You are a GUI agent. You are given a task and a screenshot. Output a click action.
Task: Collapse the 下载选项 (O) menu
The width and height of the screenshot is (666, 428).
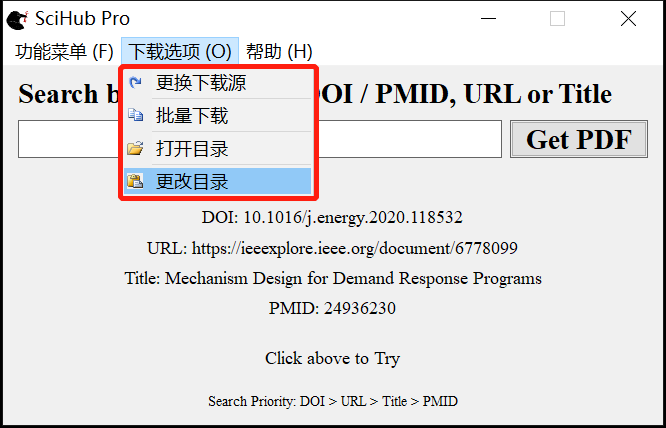[x=180, y=52]
